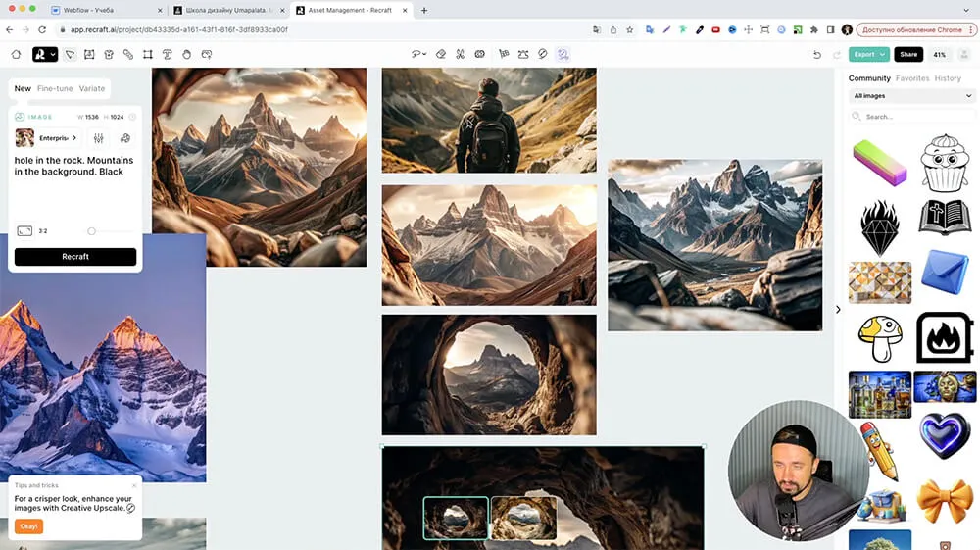The height and width of the screenshot is (550, 980).
Task: Open Chrome extensions puzzle icon
Action: (813, 29)
